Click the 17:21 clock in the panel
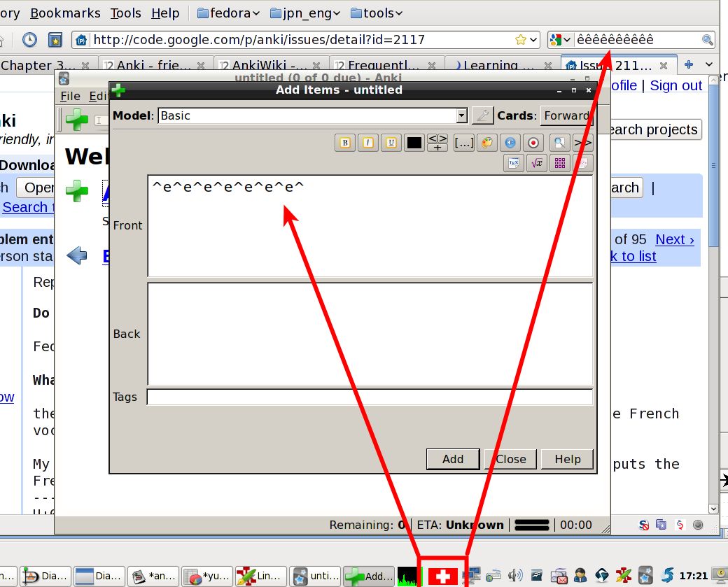This screenshot has width=728, height=587. [x=694, y=576]
